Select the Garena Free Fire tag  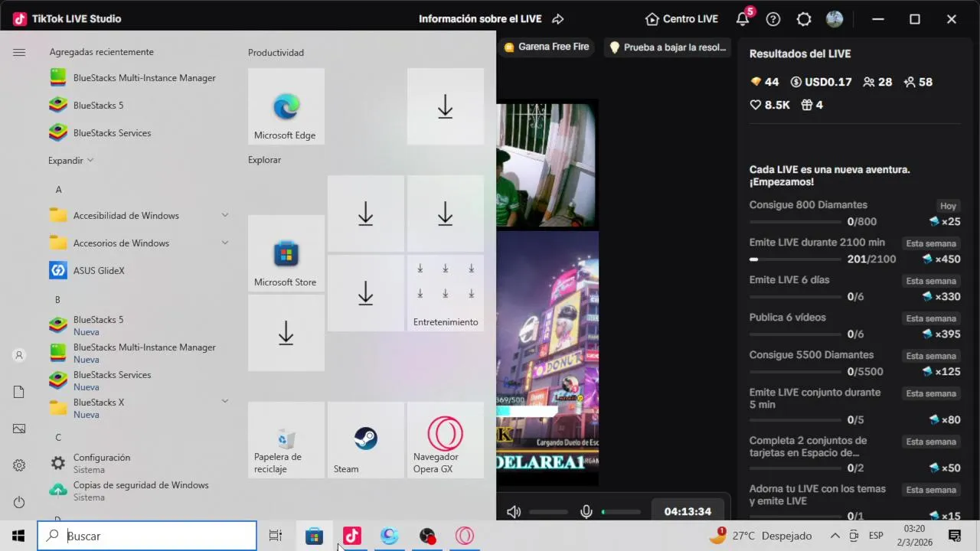coord(546,47)
